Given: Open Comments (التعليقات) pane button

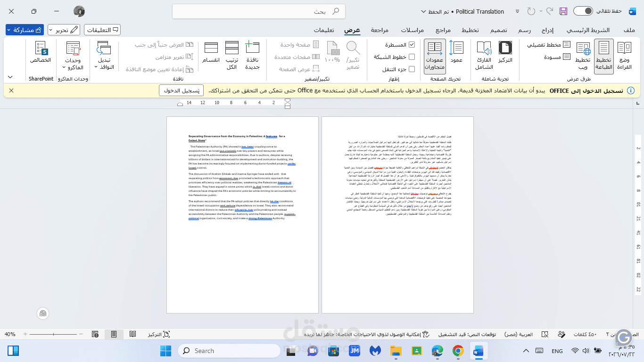Looking at the screenshot, I should coord(102,30).
